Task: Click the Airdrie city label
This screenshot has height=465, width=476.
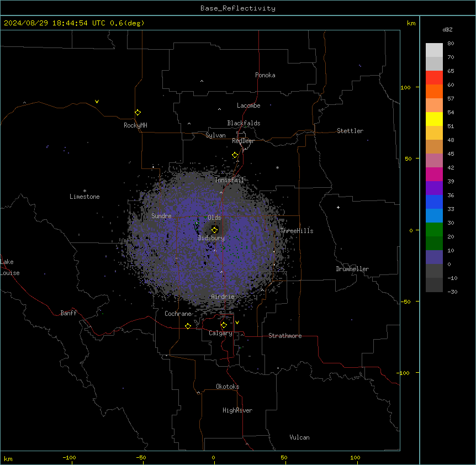Action: pyautogui.click(x=223, y=297)
